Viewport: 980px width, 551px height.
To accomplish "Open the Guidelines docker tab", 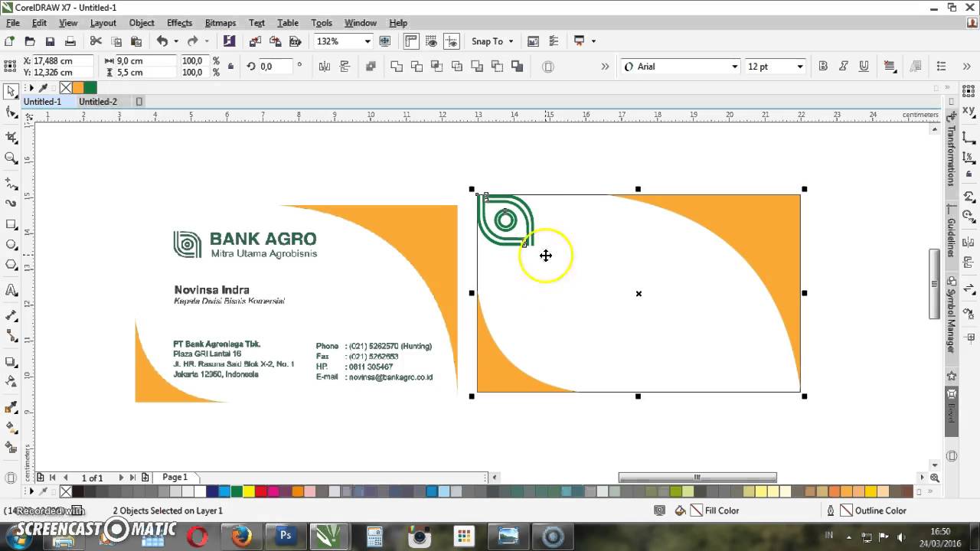I will click(952, 237).
